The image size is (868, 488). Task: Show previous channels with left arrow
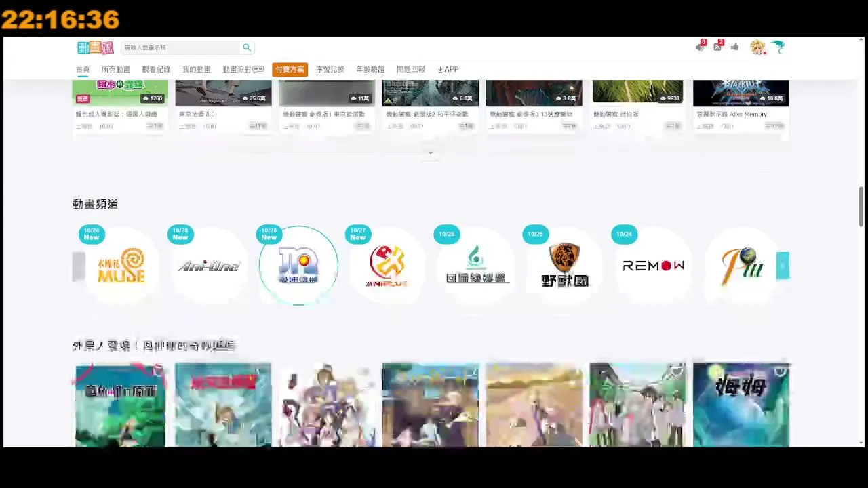pyautogui.click(x=79, y=266)
